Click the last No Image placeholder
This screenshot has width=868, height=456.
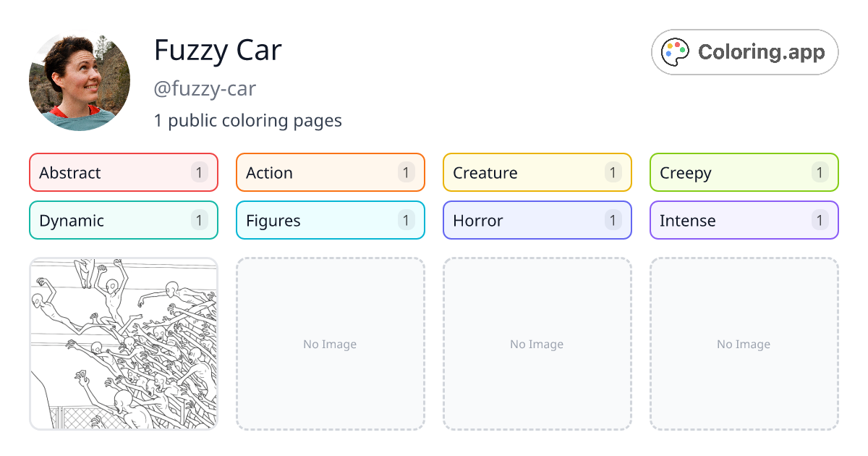tap(744, 344)
